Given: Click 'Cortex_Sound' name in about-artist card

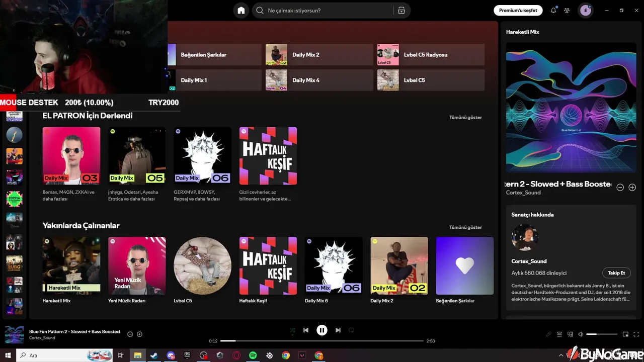Looking at the screenshot, I should click(529, 261).
